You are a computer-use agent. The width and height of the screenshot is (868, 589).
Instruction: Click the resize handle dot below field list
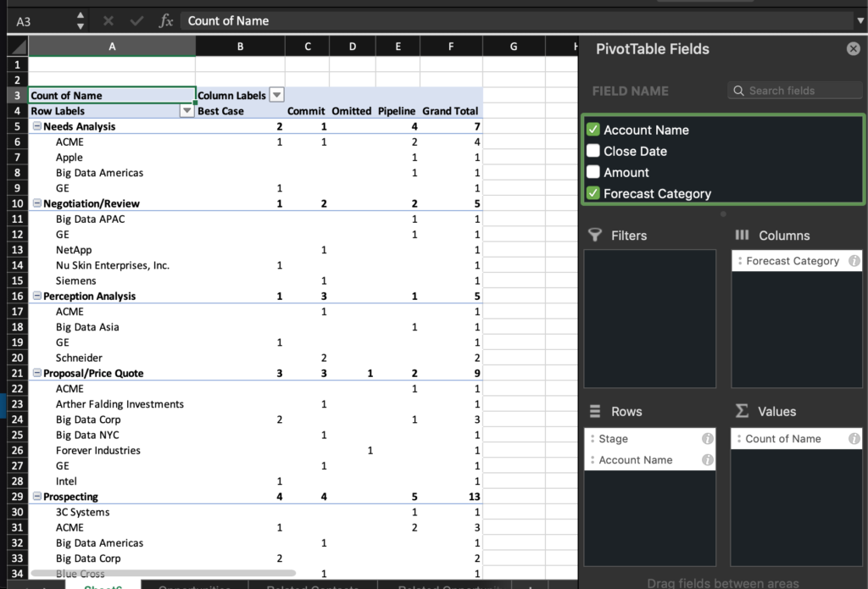click(x=723, y=214)
